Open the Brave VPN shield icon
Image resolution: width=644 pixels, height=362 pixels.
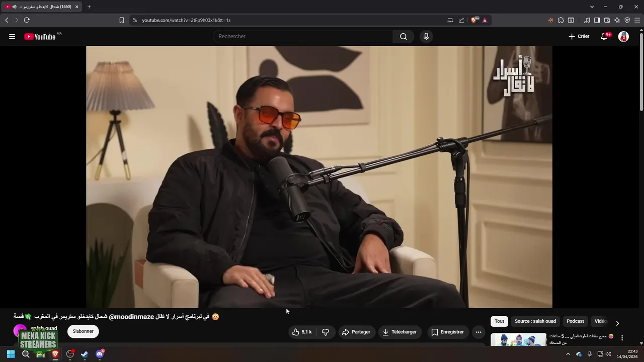click(x=627, y=20)
